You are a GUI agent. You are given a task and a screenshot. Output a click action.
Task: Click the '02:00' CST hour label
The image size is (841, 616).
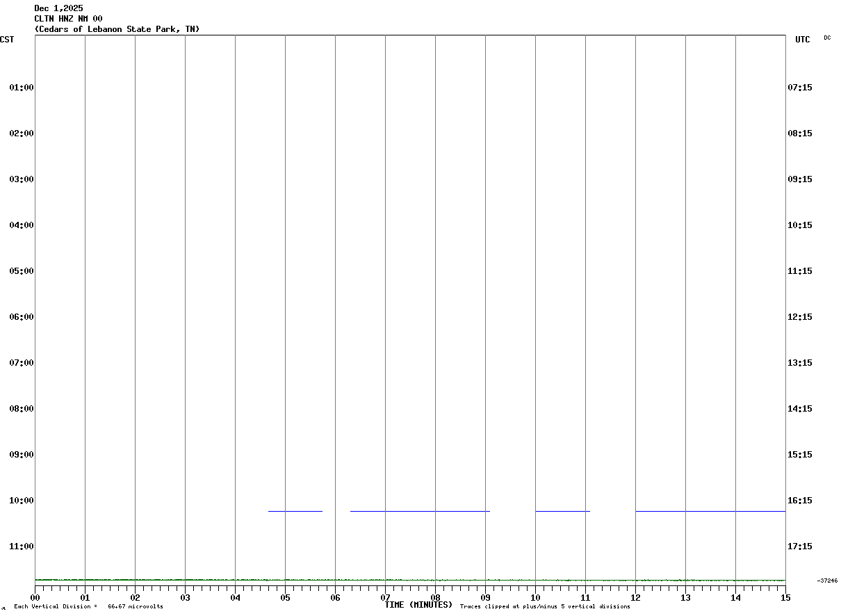(22, 133)
